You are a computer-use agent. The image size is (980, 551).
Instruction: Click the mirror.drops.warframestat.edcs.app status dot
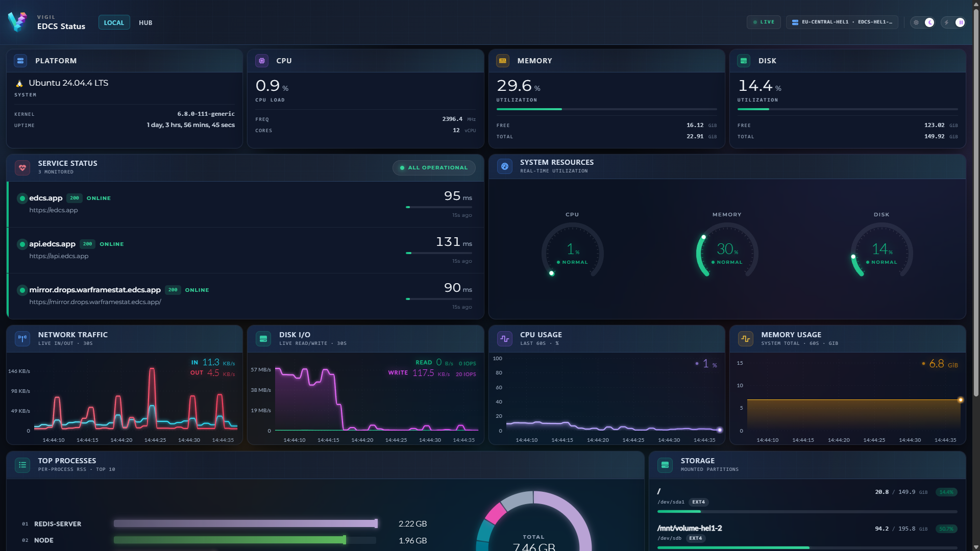tap(22, 290)
